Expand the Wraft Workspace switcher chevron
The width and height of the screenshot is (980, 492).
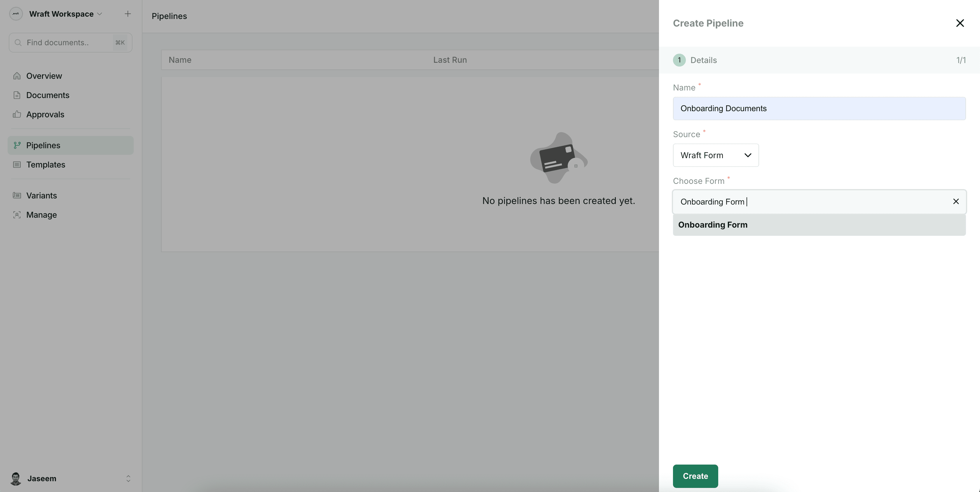(100, 14)
